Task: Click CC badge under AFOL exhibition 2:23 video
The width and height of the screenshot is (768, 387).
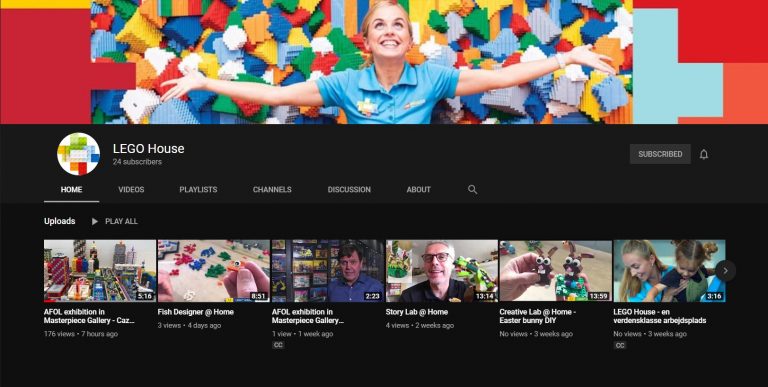Action: (278, 345)
